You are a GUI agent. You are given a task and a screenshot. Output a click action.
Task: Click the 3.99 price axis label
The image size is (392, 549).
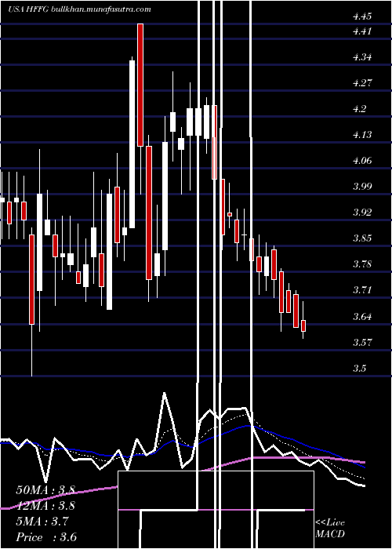[x=362, y=187]
